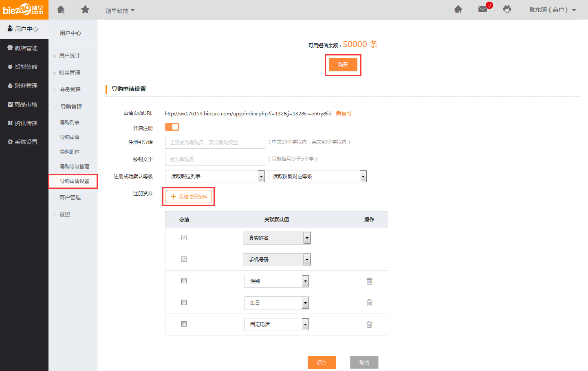Click the 注册引导语 text field
Screen dimensions: 588x371
(215, 142)
